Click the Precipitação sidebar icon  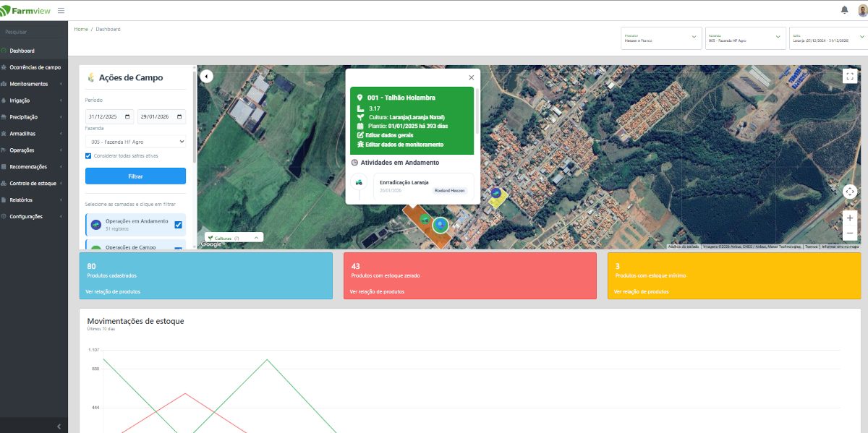click(x=4, y=117)
